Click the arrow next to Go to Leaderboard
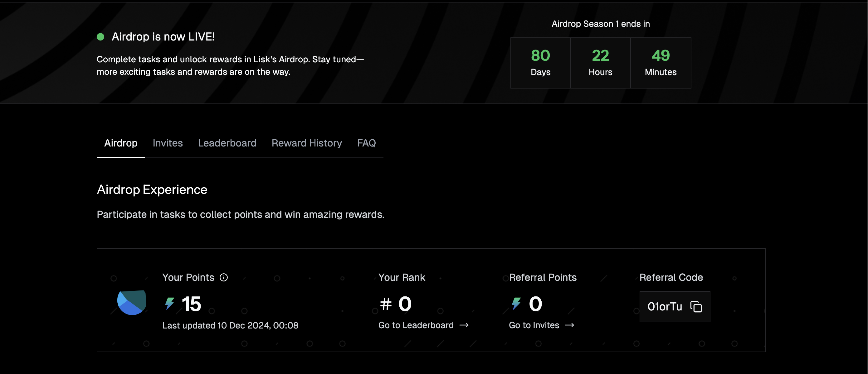The image size is (868, 374). 464,325
